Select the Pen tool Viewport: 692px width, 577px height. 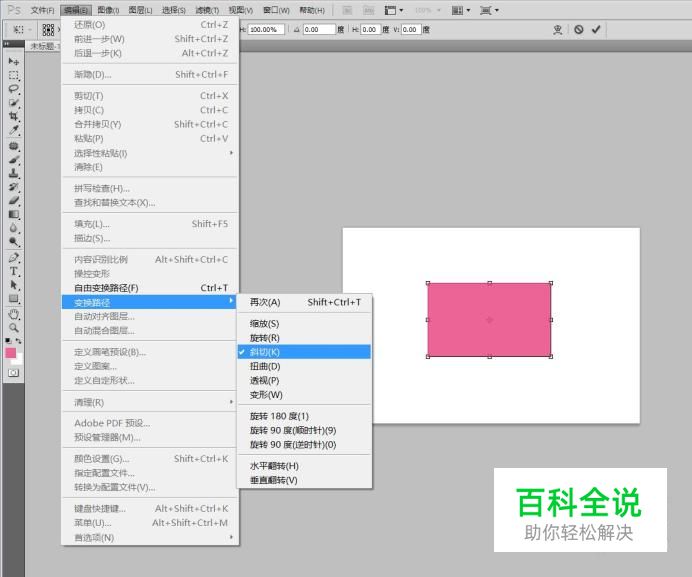point(14,257)
